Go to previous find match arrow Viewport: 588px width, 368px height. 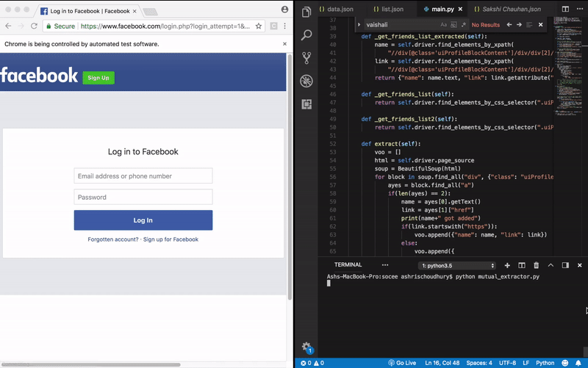509,25
